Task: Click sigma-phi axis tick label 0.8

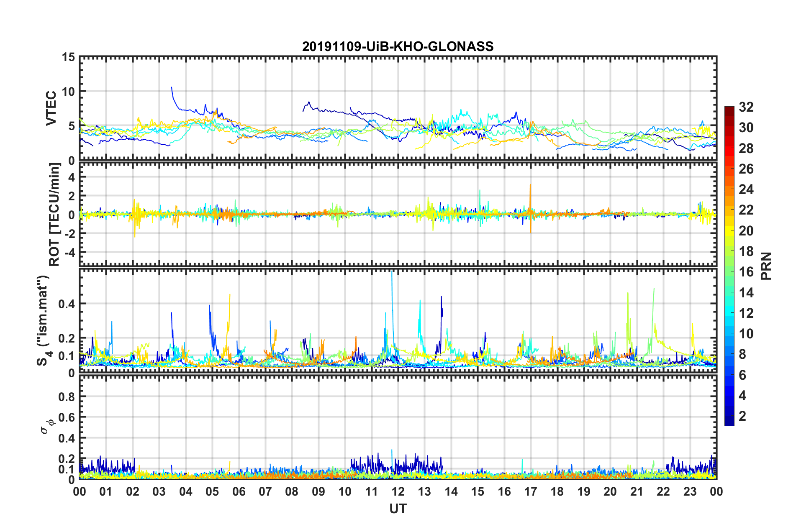Action: [67, 396]
